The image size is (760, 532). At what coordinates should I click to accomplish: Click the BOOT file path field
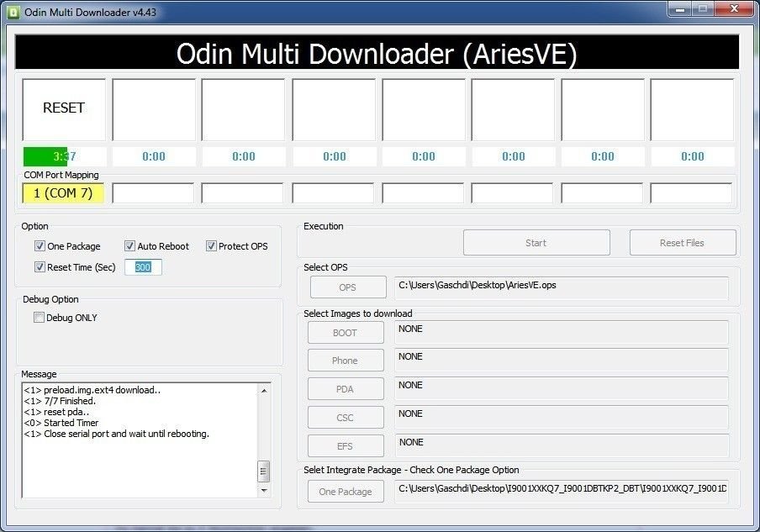pos(562,332)
